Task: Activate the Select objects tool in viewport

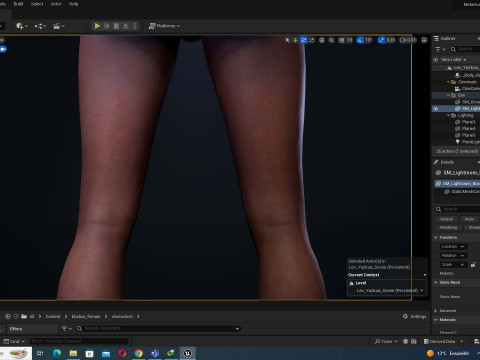Action: [x=287, y=40]
